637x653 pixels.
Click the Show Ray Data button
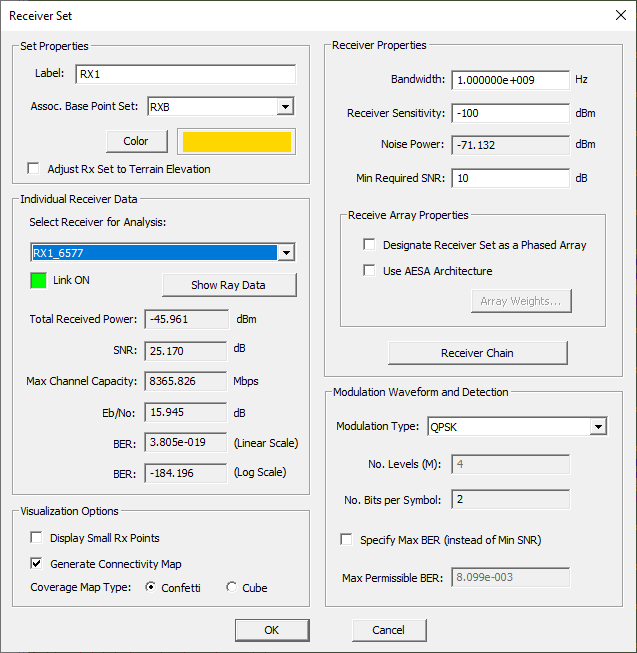point(229,285)
